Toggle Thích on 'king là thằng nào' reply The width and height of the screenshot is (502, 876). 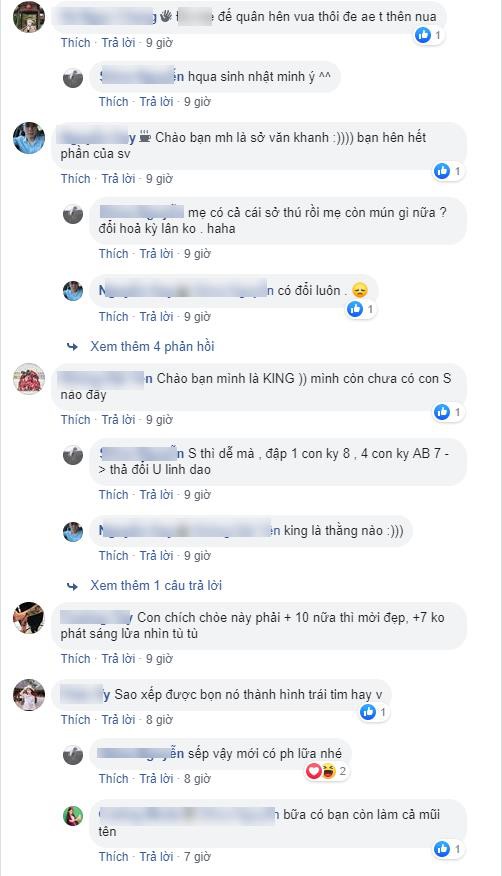(113, 555)
